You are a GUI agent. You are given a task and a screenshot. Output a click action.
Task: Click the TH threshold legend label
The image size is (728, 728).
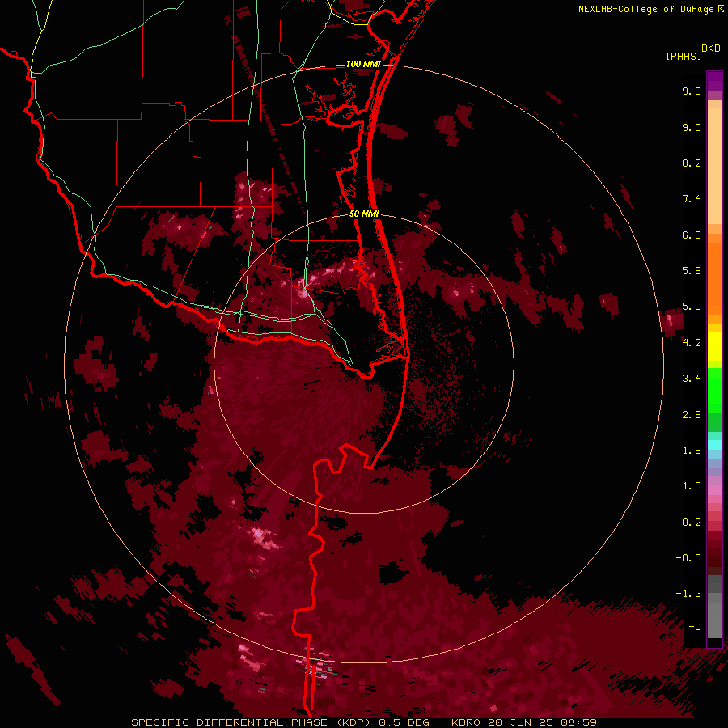tap(695, 630)
